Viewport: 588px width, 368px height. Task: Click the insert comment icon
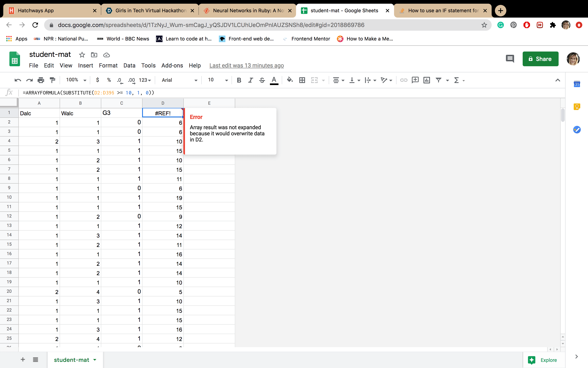coord(415,80)
